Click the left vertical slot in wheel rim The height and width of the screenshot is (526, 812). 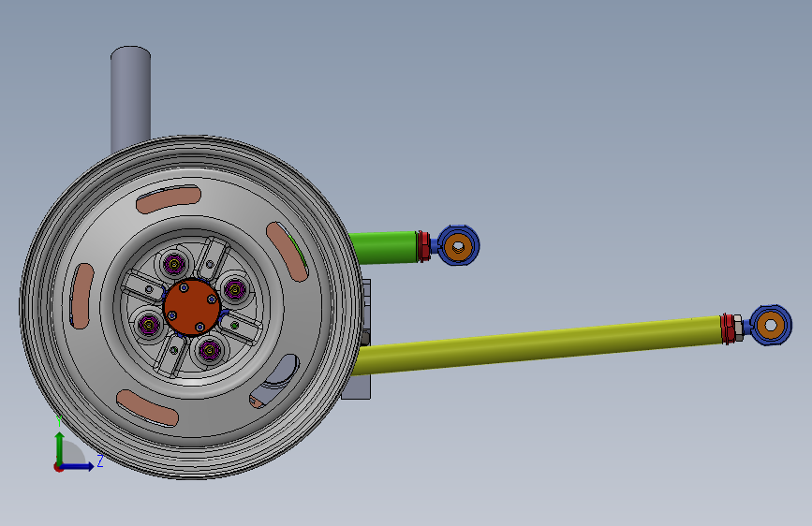click(82, 296)
